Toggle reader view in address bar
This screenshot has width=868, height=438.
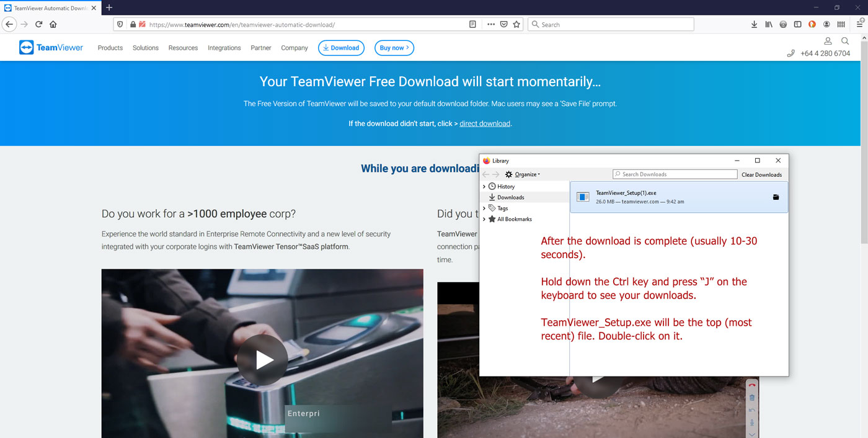(472, 24)
